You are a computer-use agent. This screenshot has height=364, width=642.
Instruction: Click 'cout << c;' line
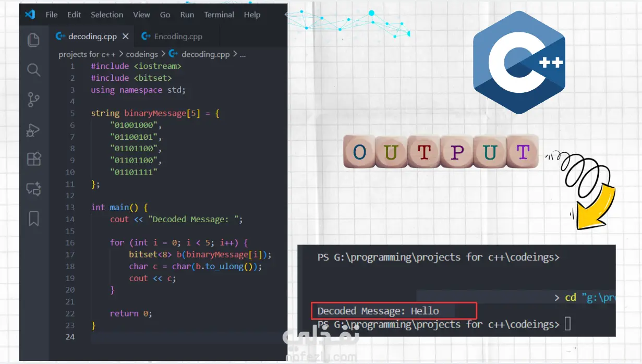point(153,278)
